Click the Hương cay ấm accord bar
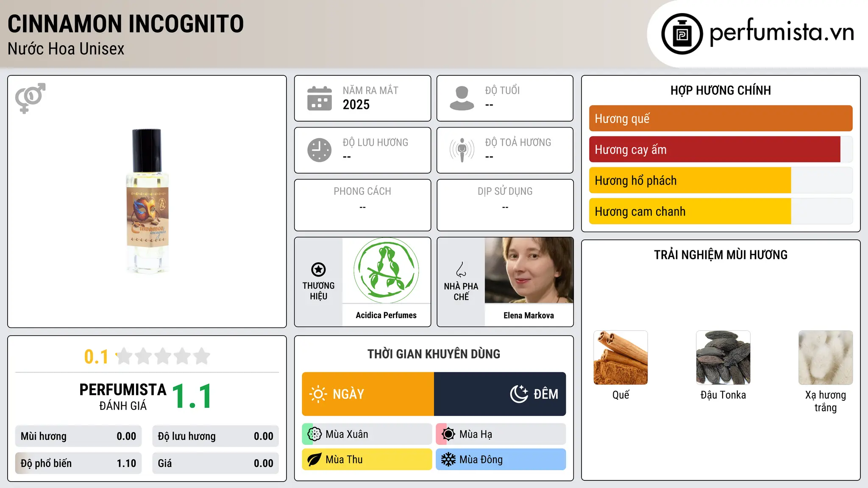 click(x=721, y=150)
